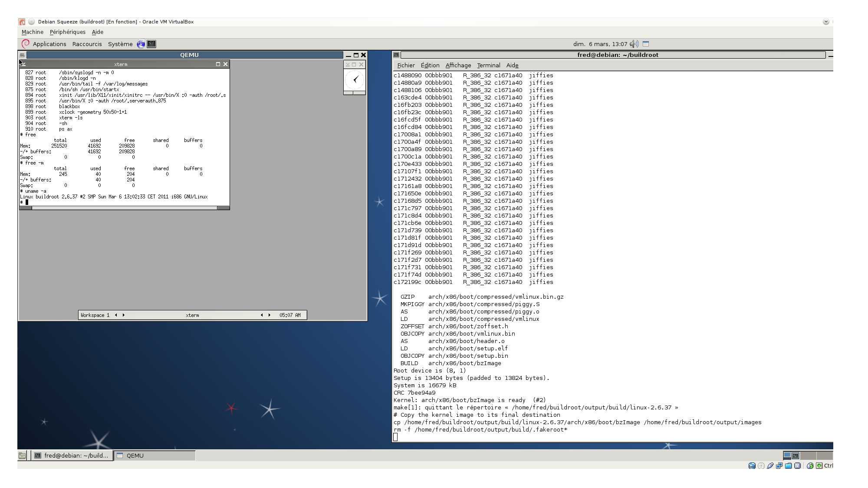
Task: Switch to fred@debian taskbar window button
Action: coord(72,455)
